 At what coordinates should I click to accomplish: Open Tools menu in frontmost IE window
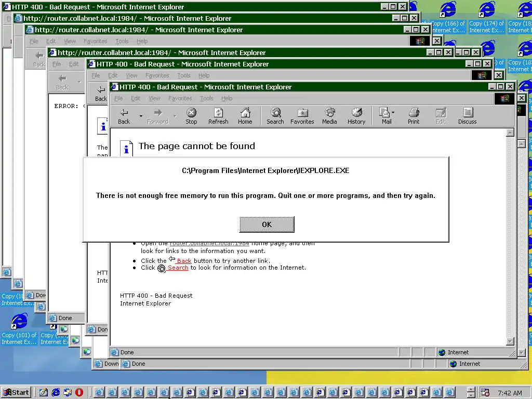[206, 98]
